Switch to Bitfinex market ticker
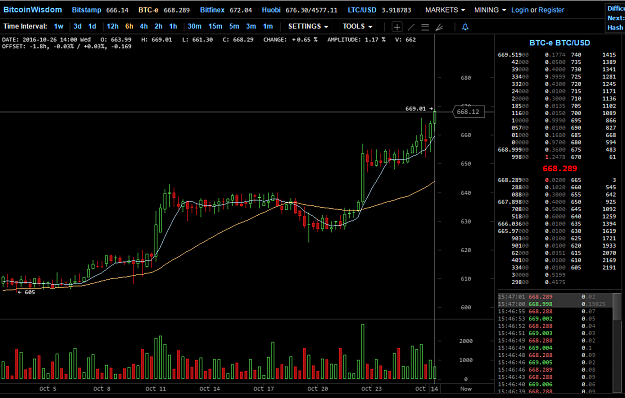The width and height of the screenshot is (625, 398). pos(226,10)
